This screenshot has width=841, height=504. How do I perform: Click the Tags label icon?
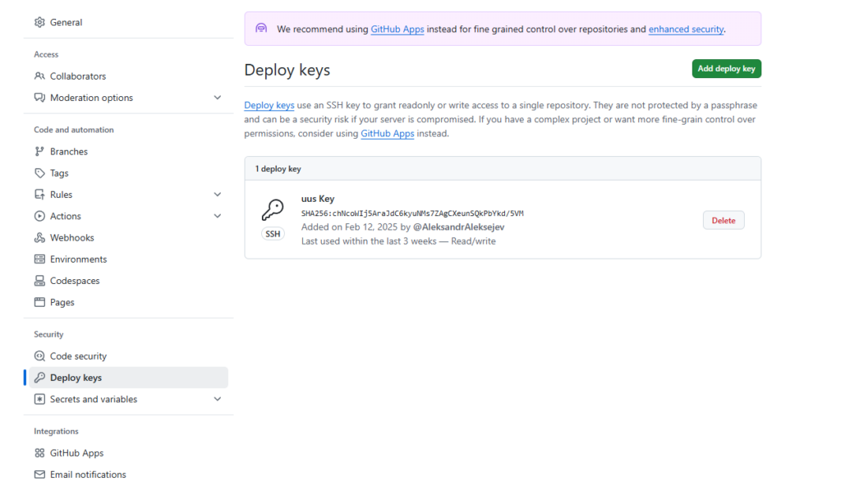point(39,172)
